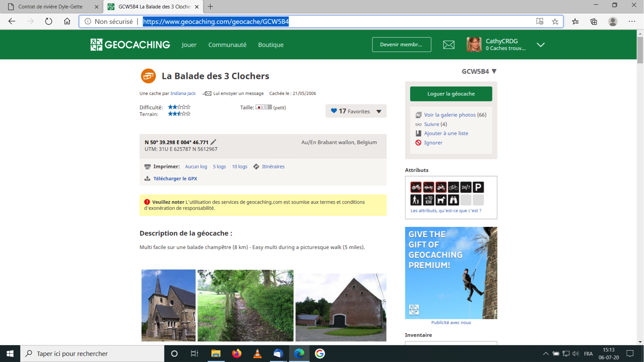Click the 24/7 availability attribute icon

click(466, 187)
